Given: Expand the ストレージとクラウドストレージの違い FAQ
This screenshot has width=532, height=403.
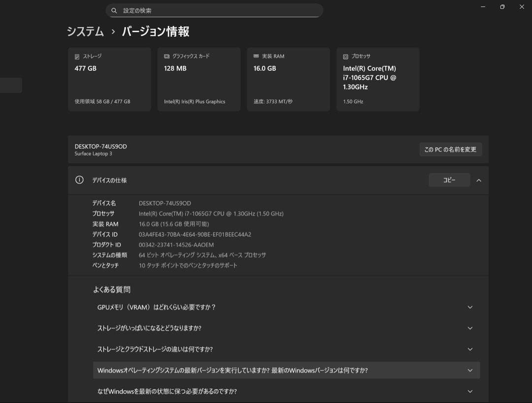Looking at the screenshot, I should (470, 349).
